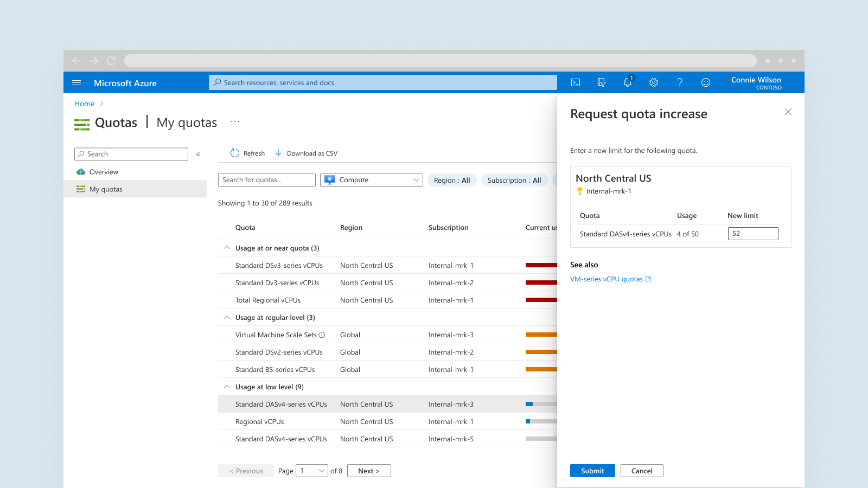Open the notifications bell

(628, 82)
